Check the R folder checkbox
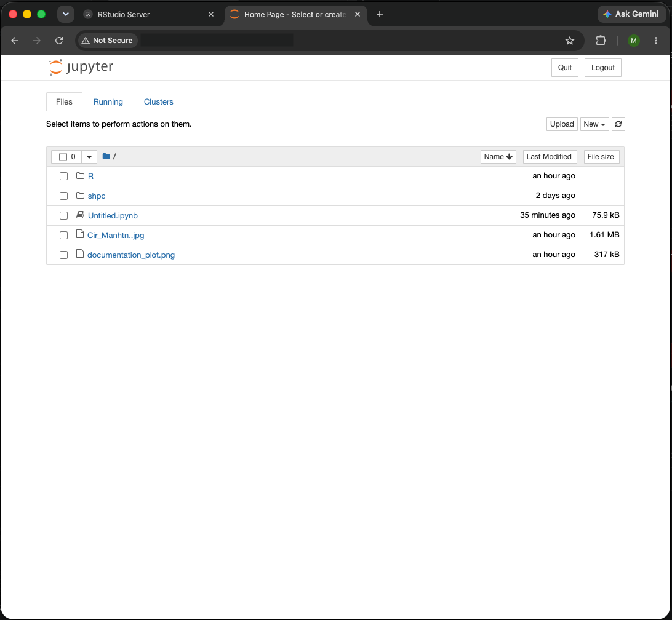The height and width of the screenshot is (620, 672). point(63,176)
